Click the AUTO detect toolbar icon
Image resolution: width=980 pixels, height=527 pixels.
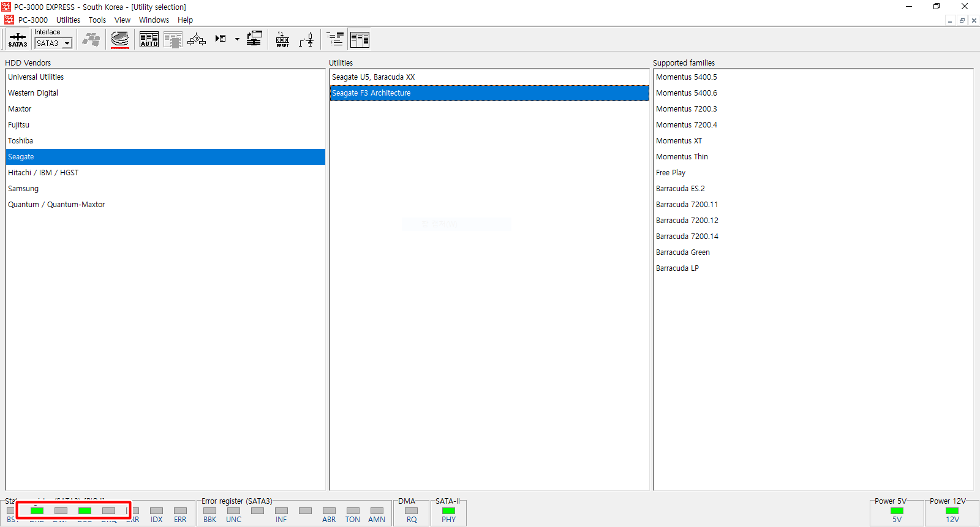[149, 40]
